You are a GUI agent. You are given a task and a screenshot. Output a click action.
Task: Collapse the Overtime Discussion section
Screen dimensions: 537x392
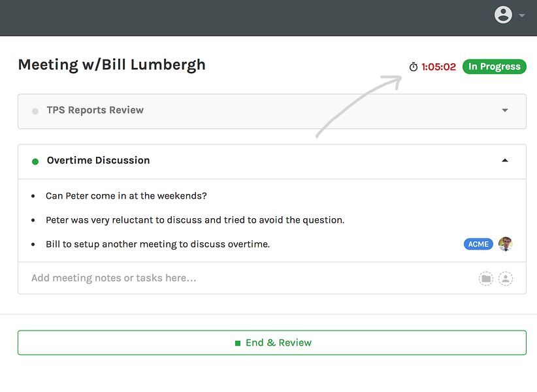pyautogui.click(x=505, y=161)
